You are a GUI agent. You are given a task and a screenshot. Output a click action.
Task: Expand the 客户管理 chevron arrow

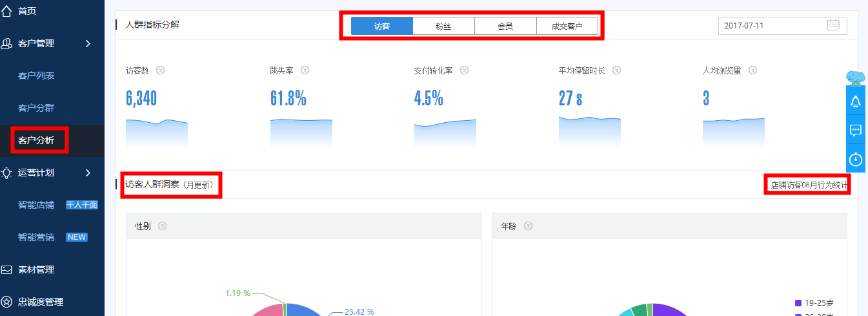88,43
